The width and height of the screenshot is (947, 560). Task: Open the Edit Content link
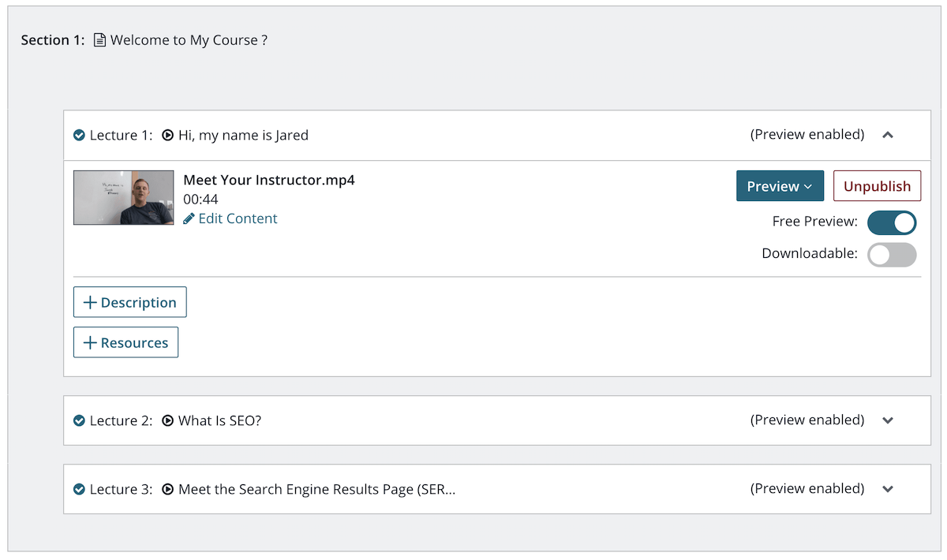(x=238, y=219)
